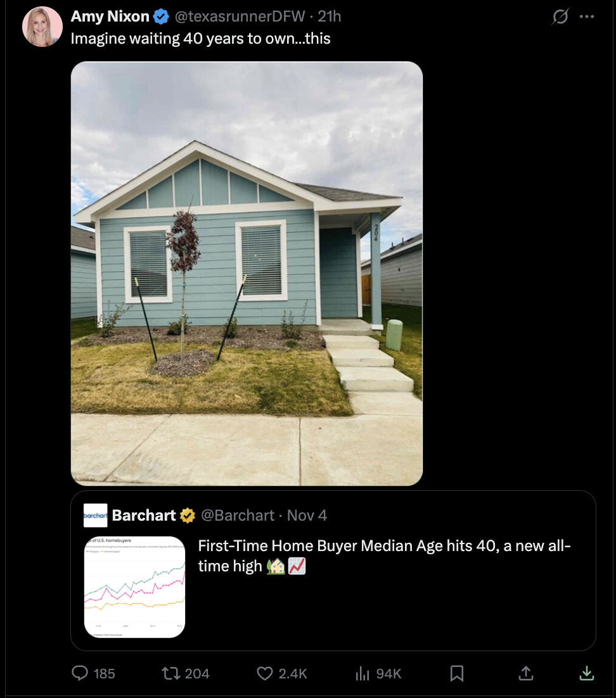The image size is (616, 698).
Task: Like the tweet with the heart icon
Action: [x=264, y=673]
